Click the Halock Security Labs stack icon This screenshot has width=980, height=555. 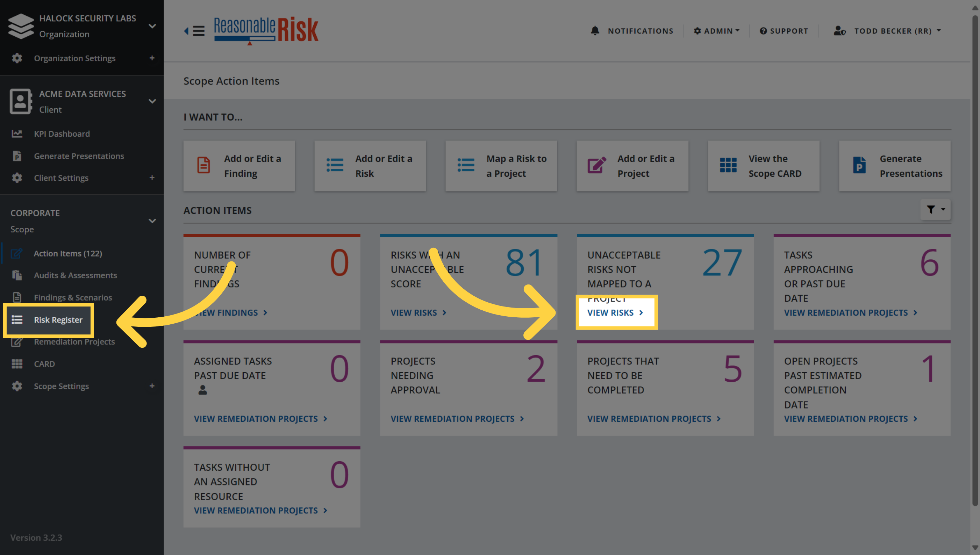coord(21,26)
